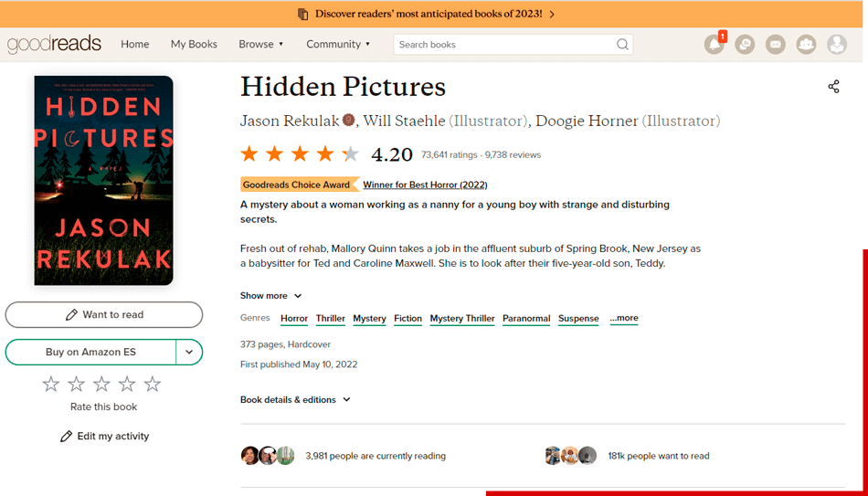The width and height of the screenshot is (868, 496).
Task: Go to My Books
Action: (x=194, y=44)
